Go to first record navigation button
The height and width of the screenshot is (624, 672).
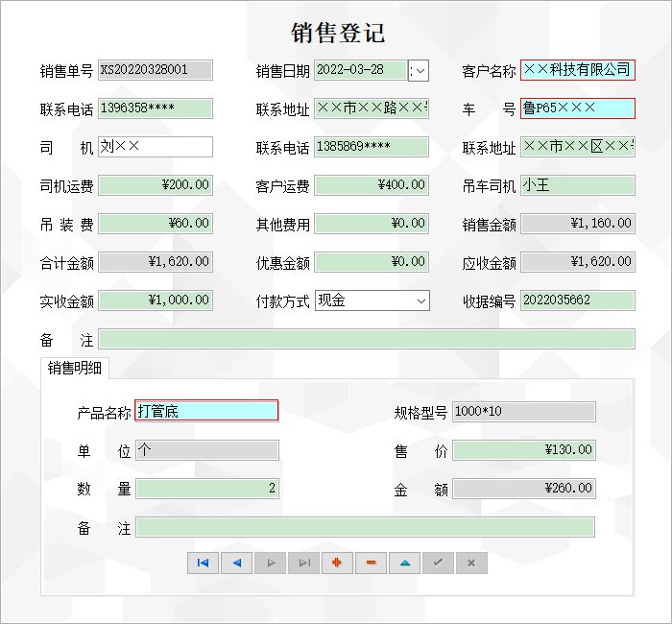click(x=203, y=563)
